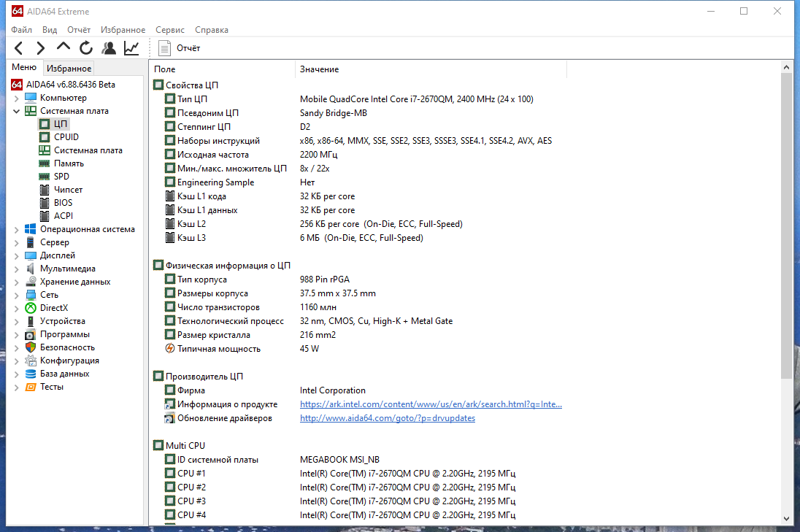This screenshot has width=800, height=532.
Task: Open the graph chart toolbar icon
Action: tap(131, 48)
